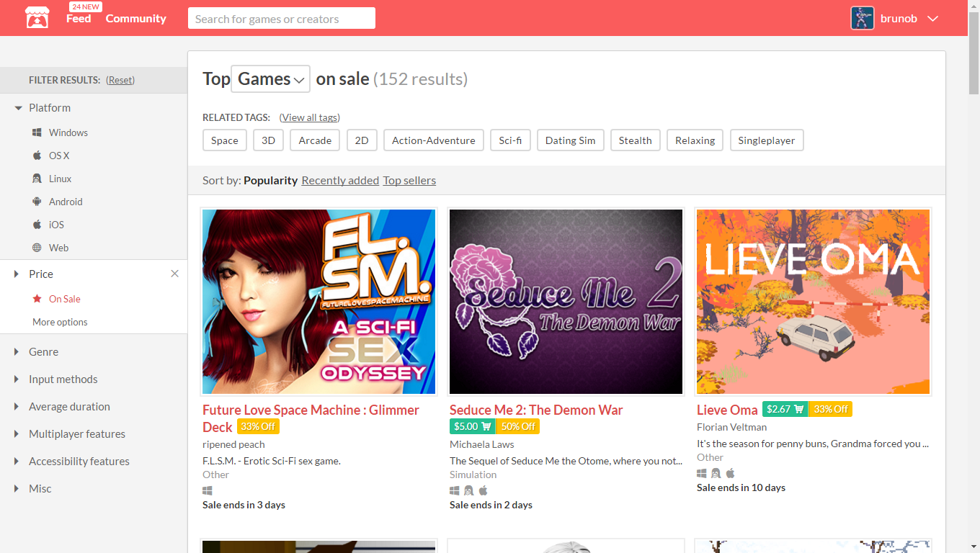Expand the Genre filter section
This screenshot has width=980, height=553.
tap(43, 351)
